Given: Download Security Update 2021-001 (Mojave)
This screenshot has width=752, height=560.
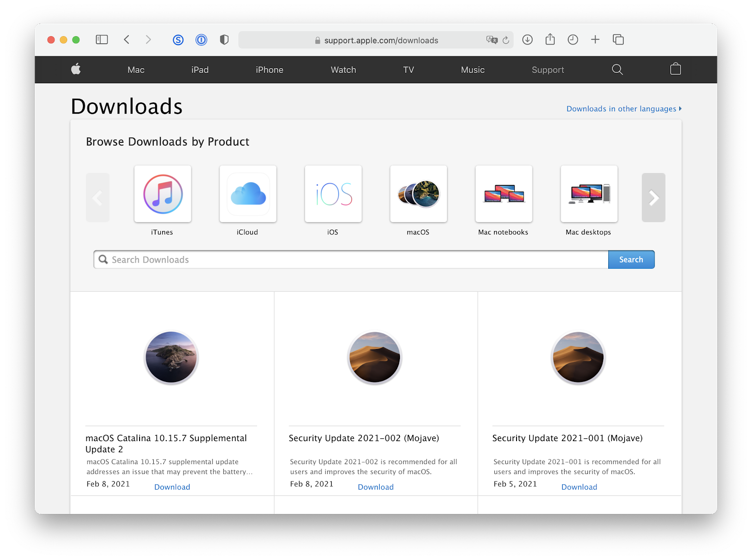Looking at the screenshot, I should coord(579,487).
